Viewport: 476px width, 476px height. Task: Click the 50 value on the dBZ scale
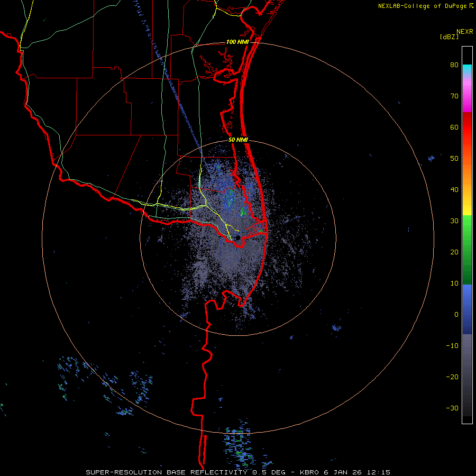coord(454,159)
